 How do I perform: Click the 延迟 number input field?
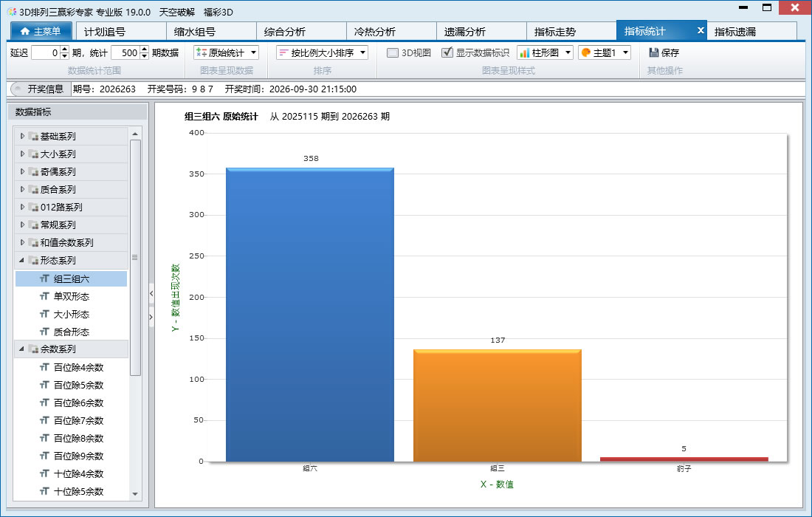click(46, 53)
